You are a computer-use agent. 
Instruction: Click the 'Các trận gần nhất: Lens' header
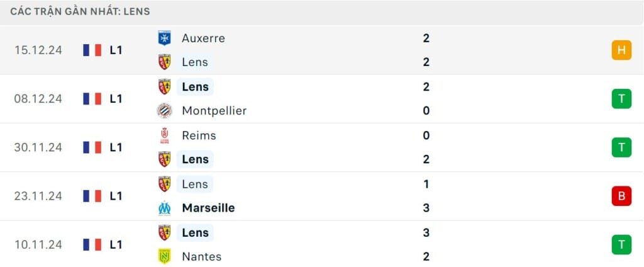point(80,12)
